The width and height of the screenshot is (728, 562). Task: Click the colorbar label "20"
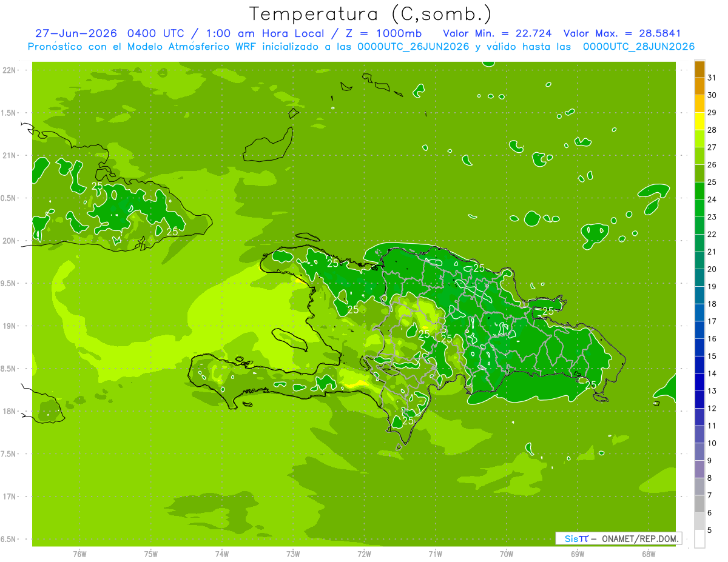tap(712, 269)
